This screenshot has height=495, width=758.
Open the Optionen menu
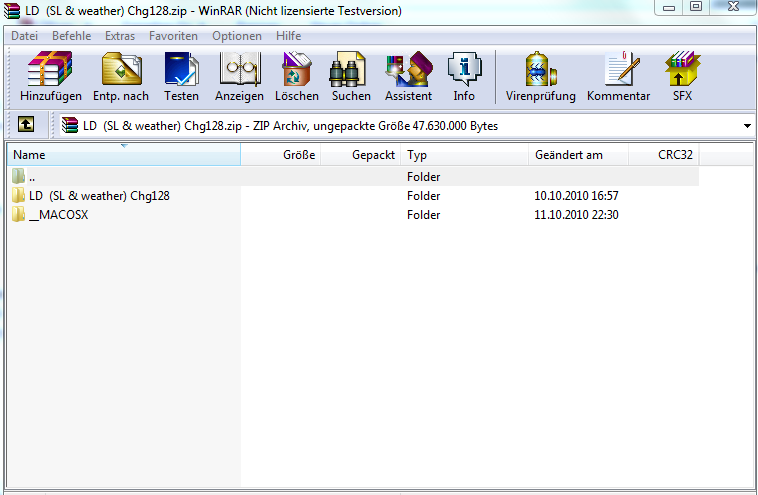[x=236, y=36]
